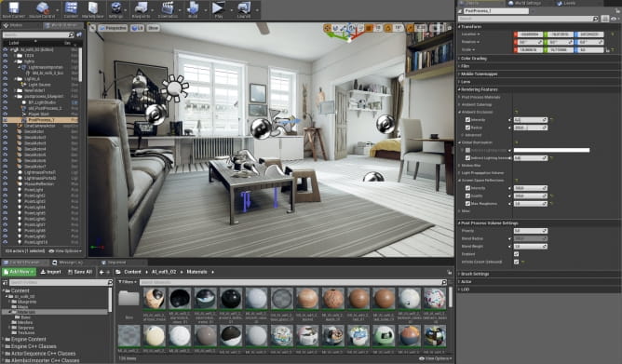Click the green Add New button
Screen dimensions: 622x364
(x=19, y=272)
